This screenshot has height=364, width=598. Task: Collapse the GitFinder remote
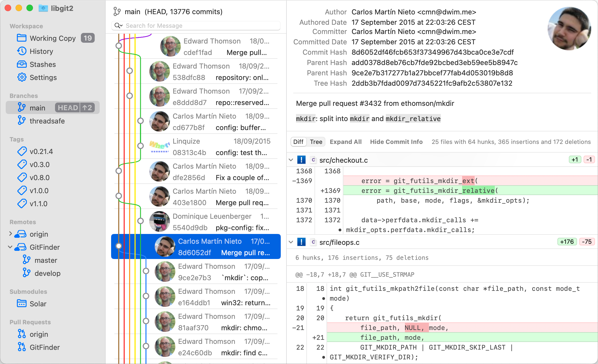[10, 247]
